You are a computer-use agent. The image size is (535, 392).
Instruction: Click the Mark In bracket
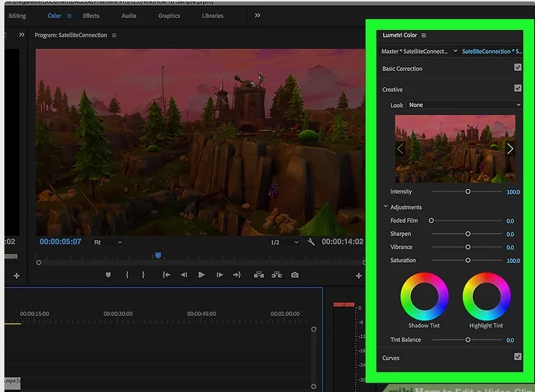pos(127,275)
